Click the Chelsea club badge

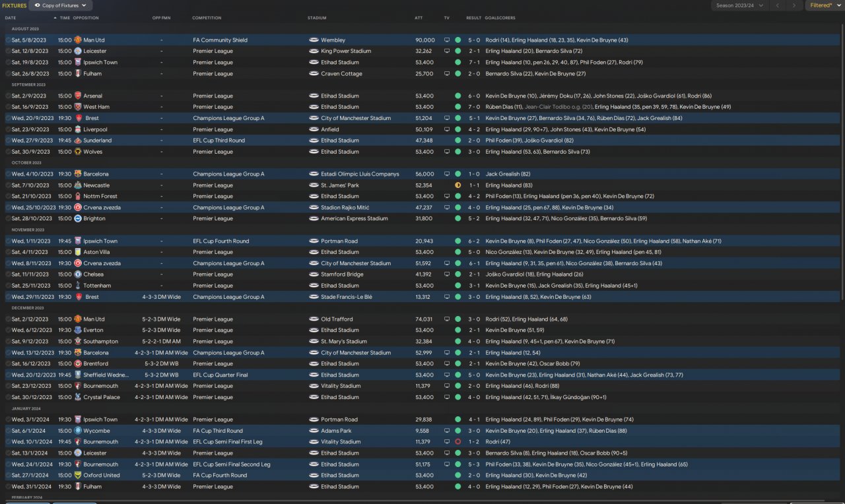78,274
